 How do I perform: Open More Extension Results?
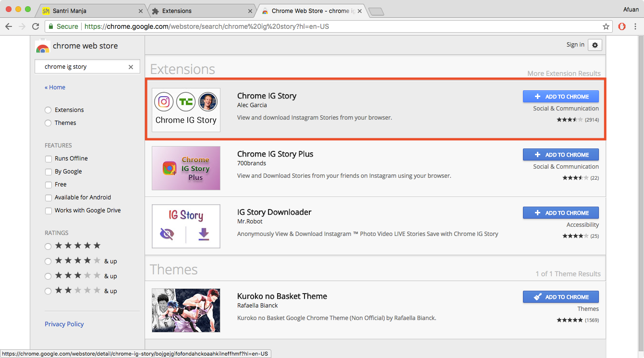[564, 74]
